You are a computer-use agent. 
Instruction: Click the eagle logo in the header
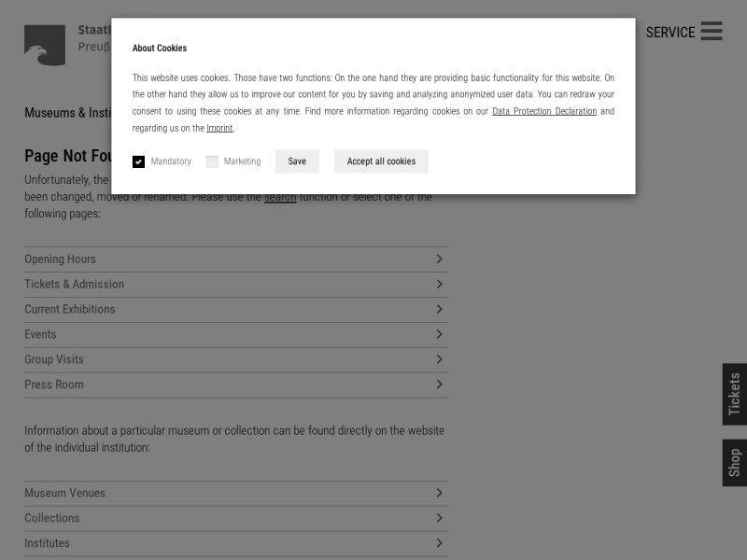point(45,45)
